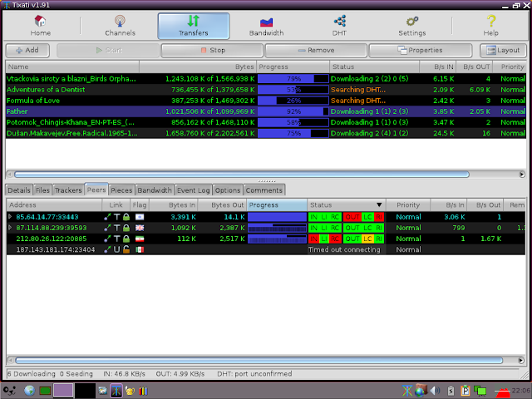Screen dimensions: 532x399
Task: Switch to the Event Log tab
Action: (x=194, y=190)
